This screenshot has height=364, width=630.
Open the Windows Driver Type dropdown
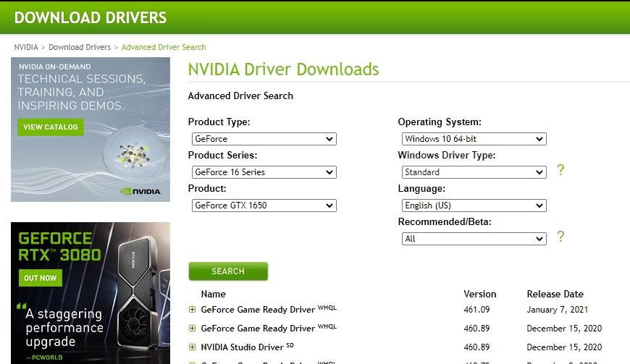click(x=474, y=172)
